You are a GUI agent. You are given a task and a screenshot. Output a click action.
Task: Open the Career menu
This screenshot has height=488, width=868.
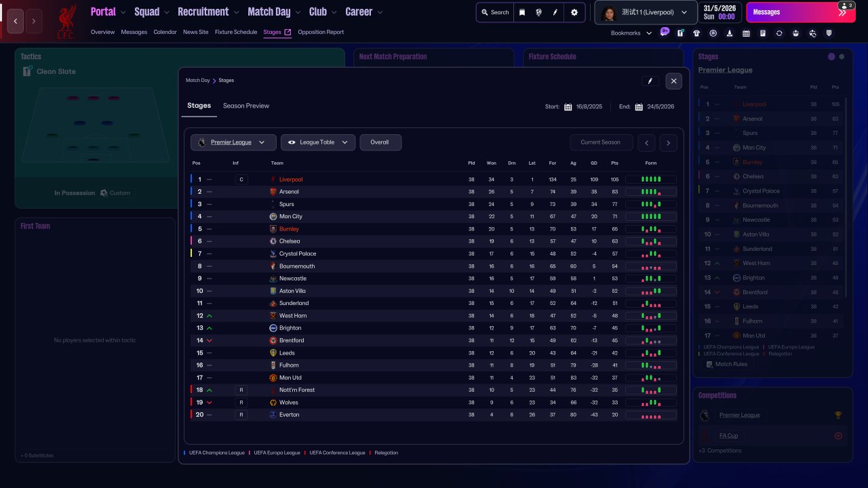tap(364, 12)
